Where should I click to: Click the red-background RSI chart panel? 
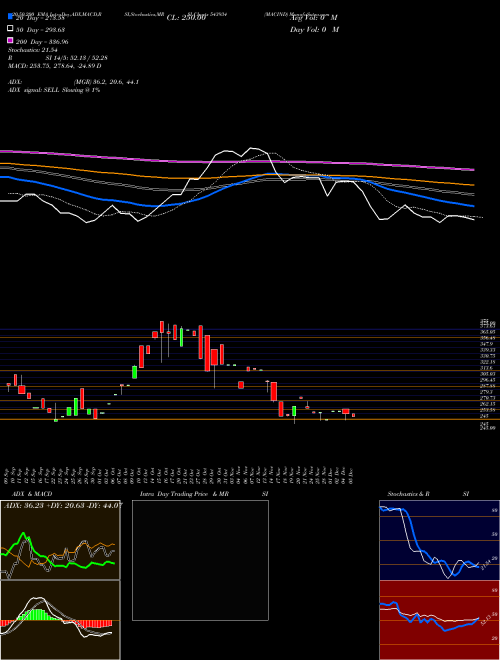[439, 620]
